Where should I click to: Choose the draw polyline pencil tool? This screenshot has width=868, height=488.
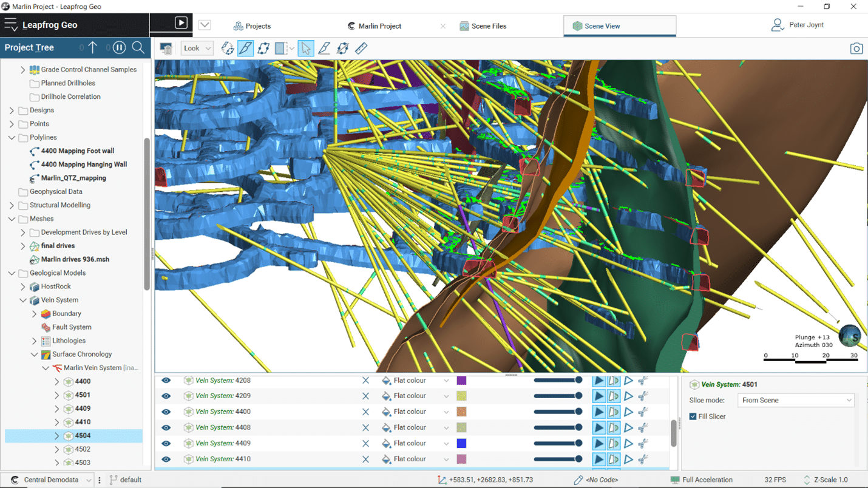[324, 49]
